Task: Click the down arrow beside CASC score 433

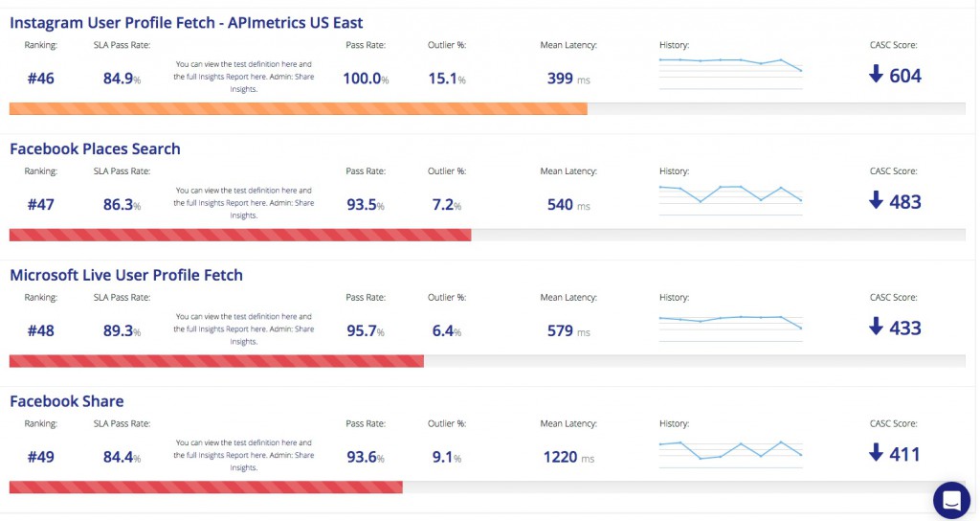Action: pyautogui.click(x=877, y=327)
